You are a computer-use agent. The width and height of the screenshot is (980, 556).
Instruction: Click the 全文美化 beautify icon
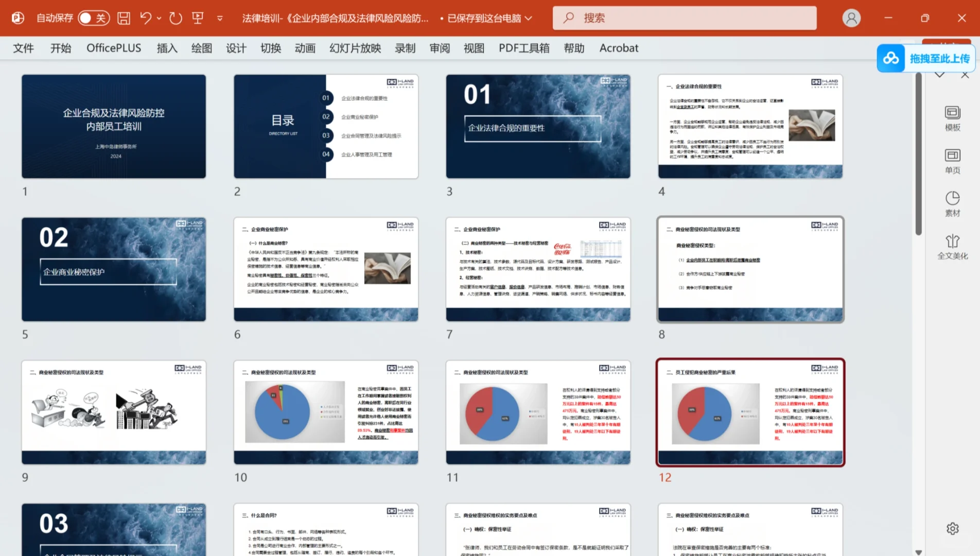pyautogui.click(x=953, y=247)
